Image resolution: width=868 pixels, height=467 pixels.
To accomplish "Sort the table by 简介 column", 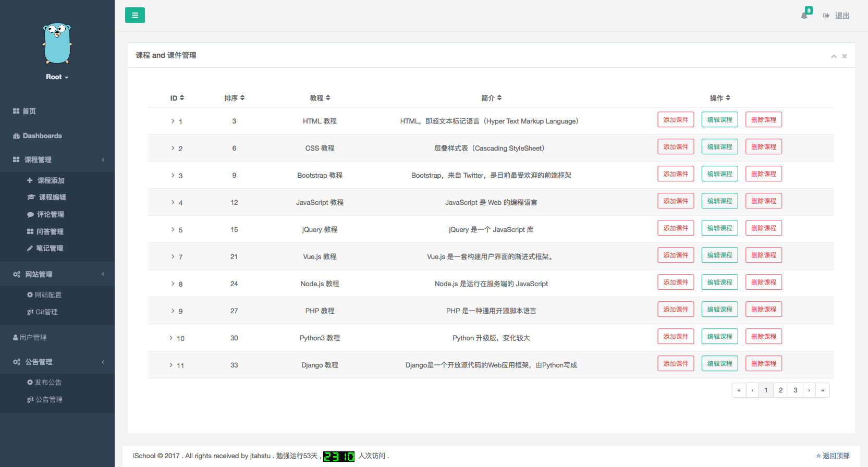I will click(x=492, y=98).
